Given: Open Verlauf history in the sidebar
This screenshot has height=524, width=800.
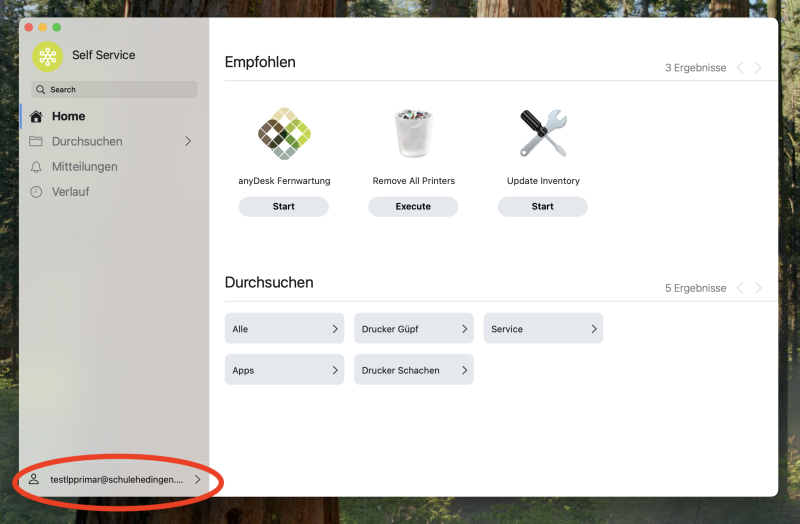Looking at the screenshot, I should click(70, 191).
